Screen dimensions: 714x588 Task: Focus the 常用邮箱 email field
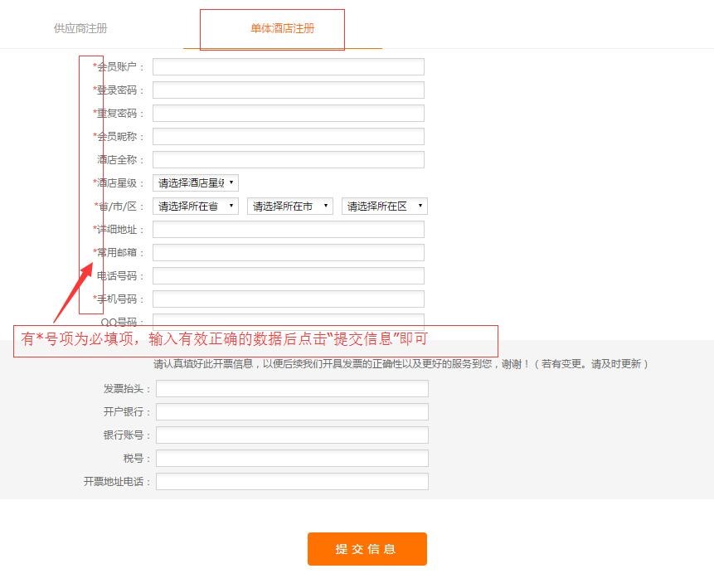click(288, 253)
